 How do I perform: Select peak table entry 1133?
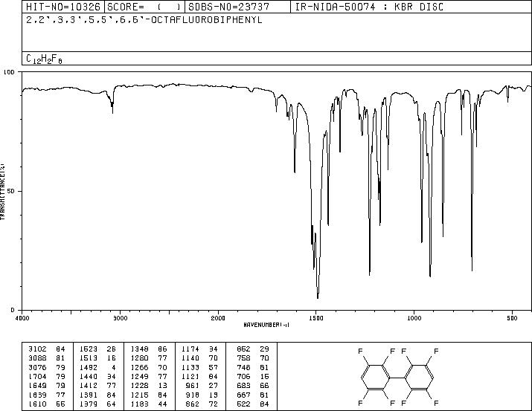click(x=200, y=367)
